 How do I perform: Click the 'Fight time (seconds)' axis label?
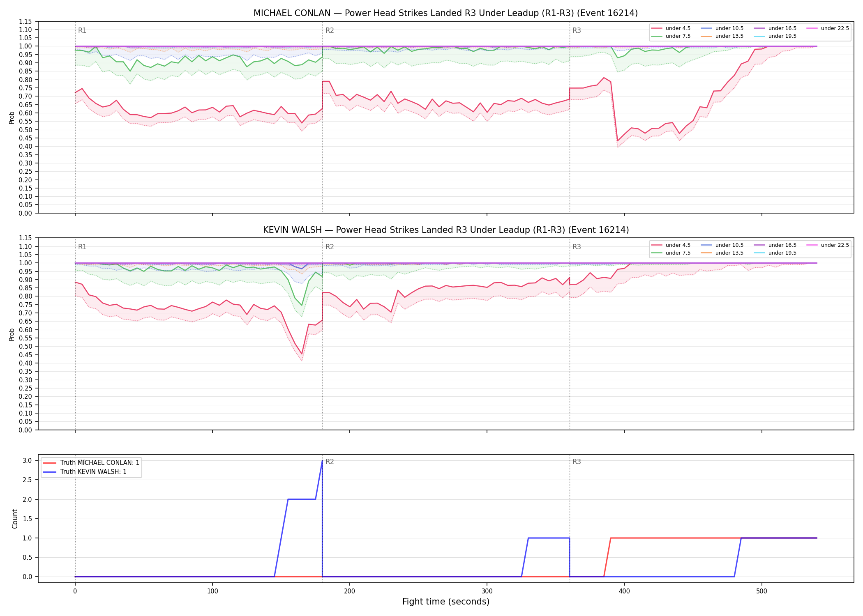[446, 602]
